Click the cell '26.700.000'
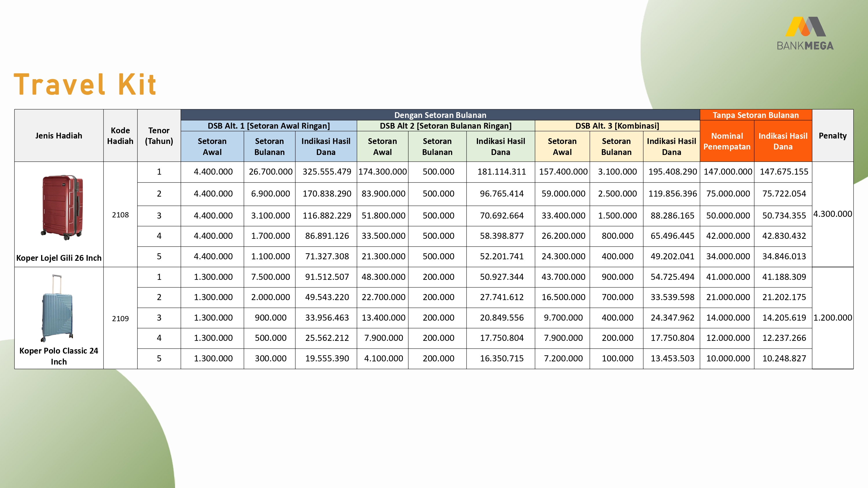The width and height of the screenshot is (868, 488). [270, 172]
